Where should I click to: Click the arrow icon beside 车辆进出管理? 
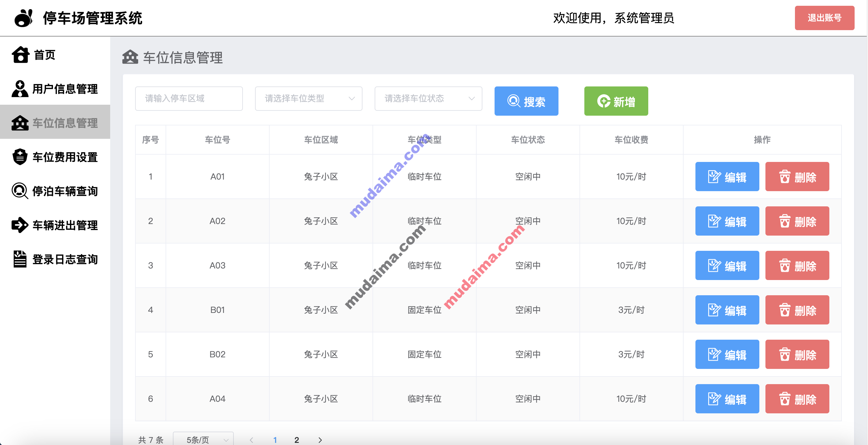pos(20,225)
